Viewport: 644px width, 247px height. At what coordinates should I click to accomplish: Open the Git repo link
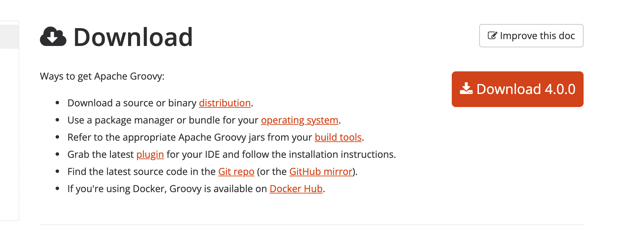236,172
